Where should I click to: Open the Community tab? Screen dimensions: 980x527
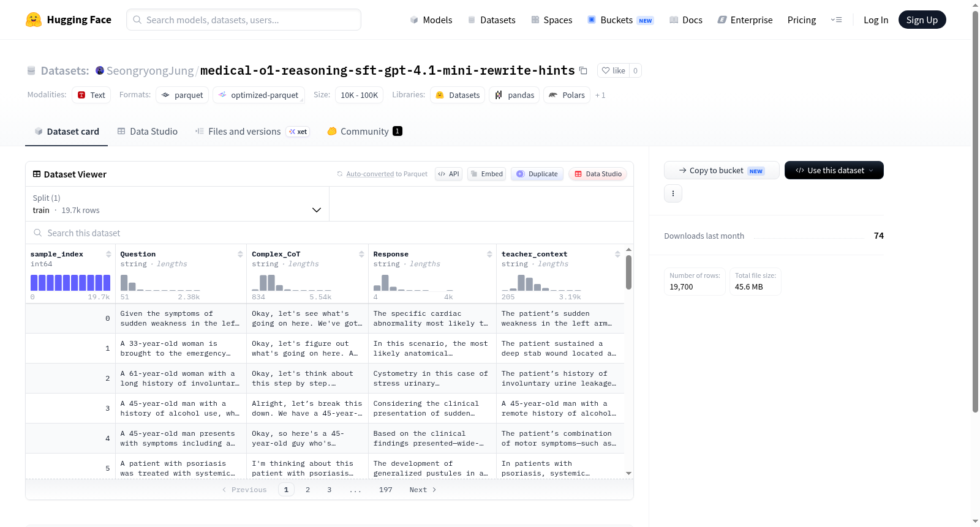(x=364, y=132)
